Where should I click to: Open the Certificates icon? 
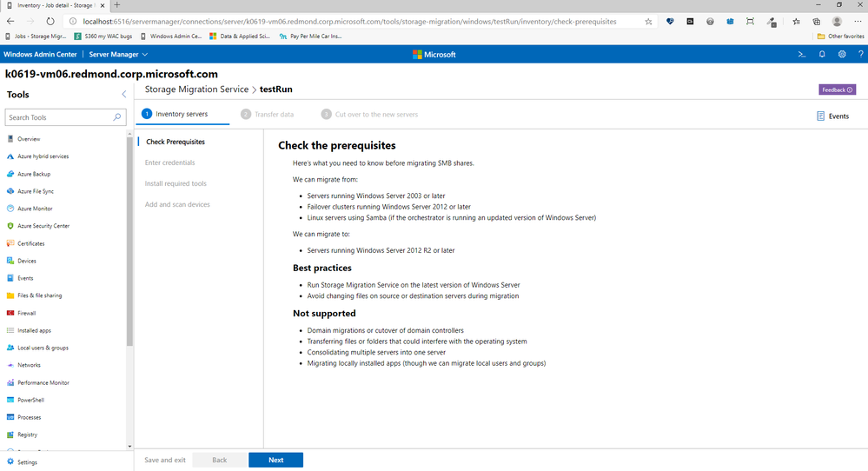pos(10,243)
